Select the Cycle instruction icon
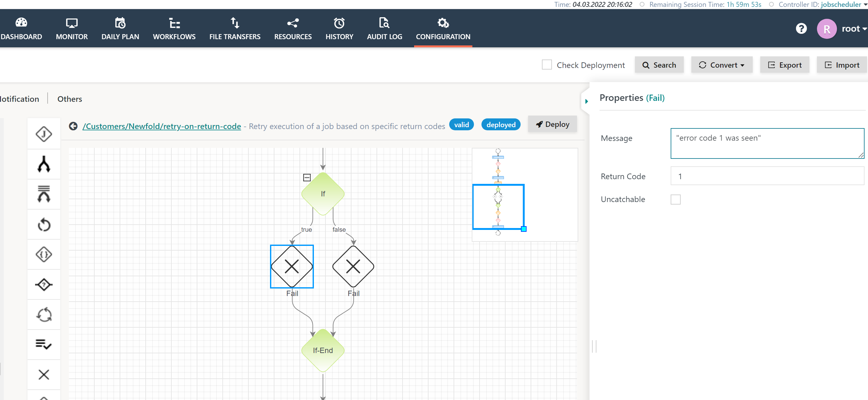The height and width of the screenshot is (400, 868). pos(44,314)
